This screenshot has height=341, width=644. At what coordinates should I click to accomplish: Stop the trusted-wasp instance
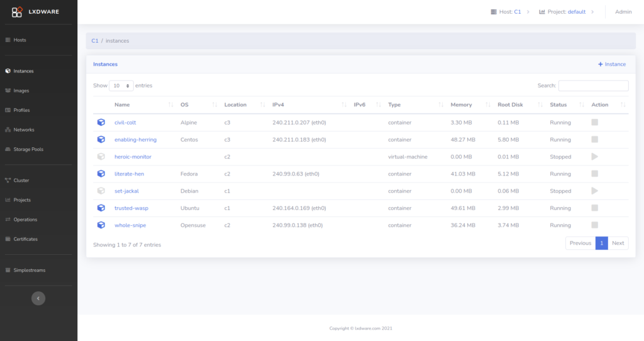(595, 208)
